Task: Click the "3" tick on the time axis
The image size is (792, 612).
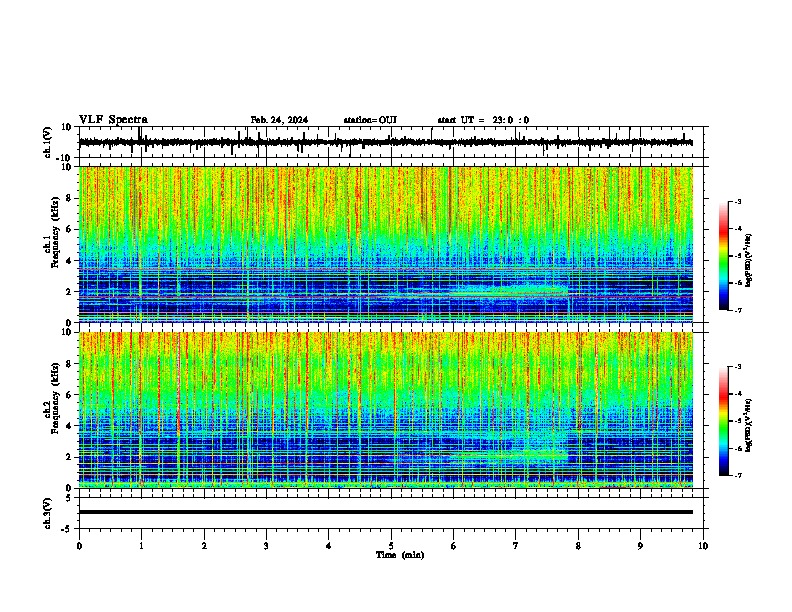Action: 266,546
